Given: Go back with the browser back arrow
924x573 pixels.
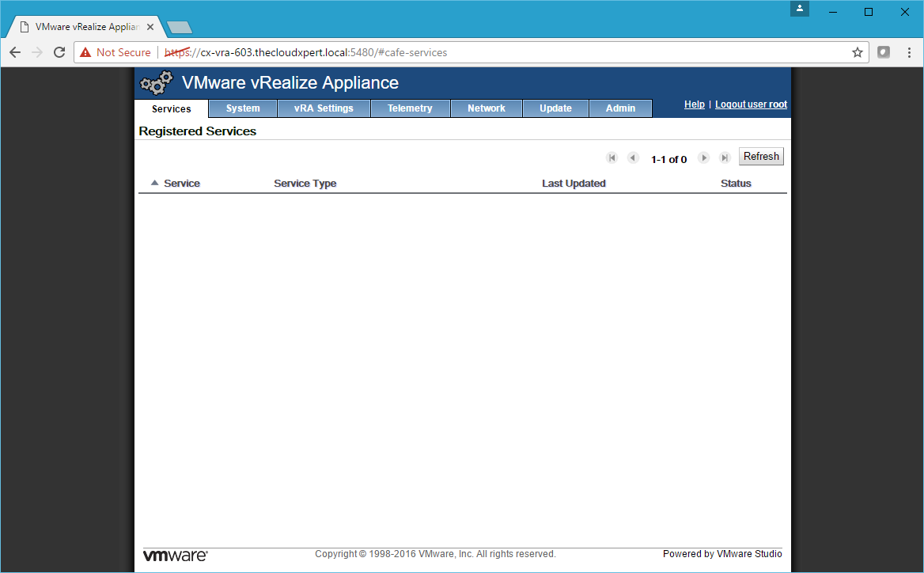Looking at the screenshot, I should click(15, 52).
